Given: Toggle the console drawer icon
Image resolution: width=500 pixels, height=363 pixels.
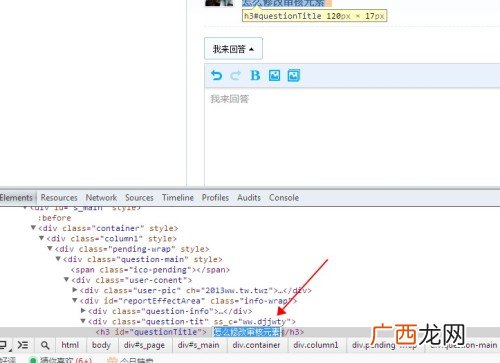Looking at the screenshot, I should (23, 345).
